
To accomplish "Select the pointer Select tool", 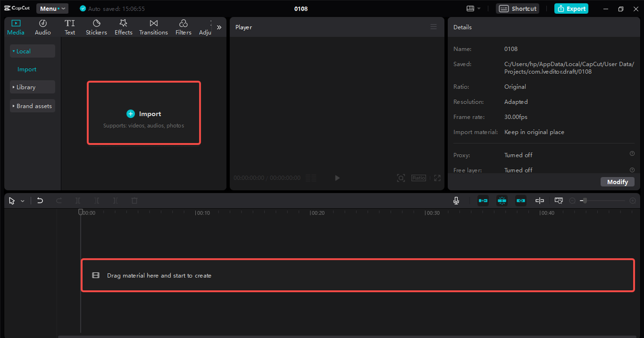I will click(12, 200).
